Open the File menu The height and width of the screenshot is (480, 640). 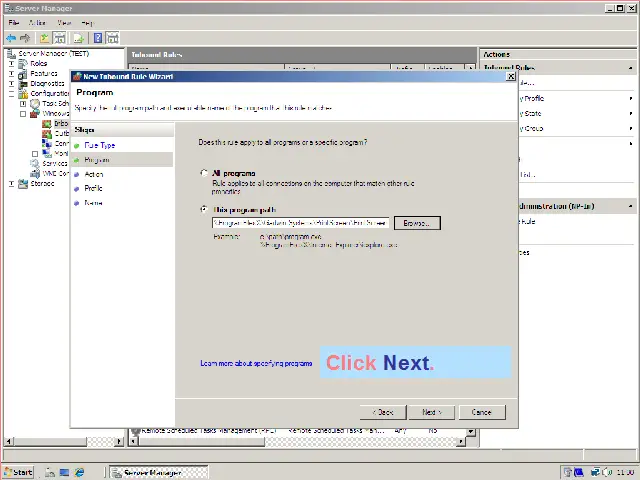coord(14,22)
